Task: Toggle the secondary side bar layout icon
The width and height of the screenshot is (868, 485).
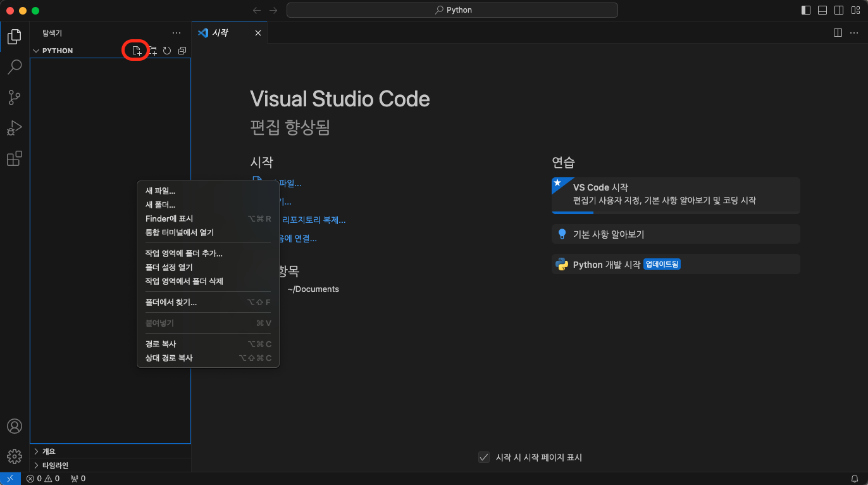Action: 839,10
